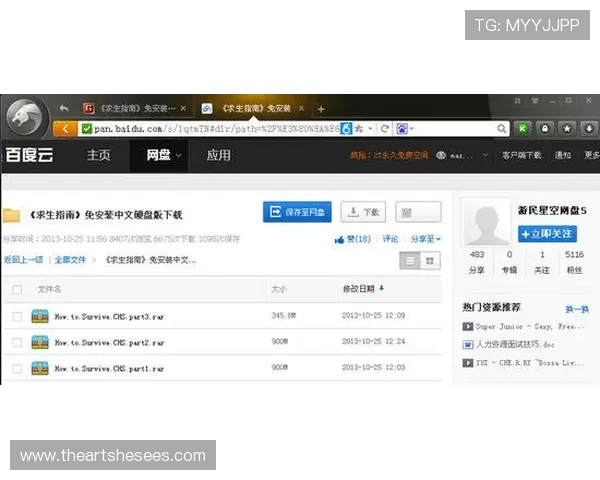The width and height of the screenshot is (600, 480).
Task: Click the green K extension icon
Action: pos(522,129)
